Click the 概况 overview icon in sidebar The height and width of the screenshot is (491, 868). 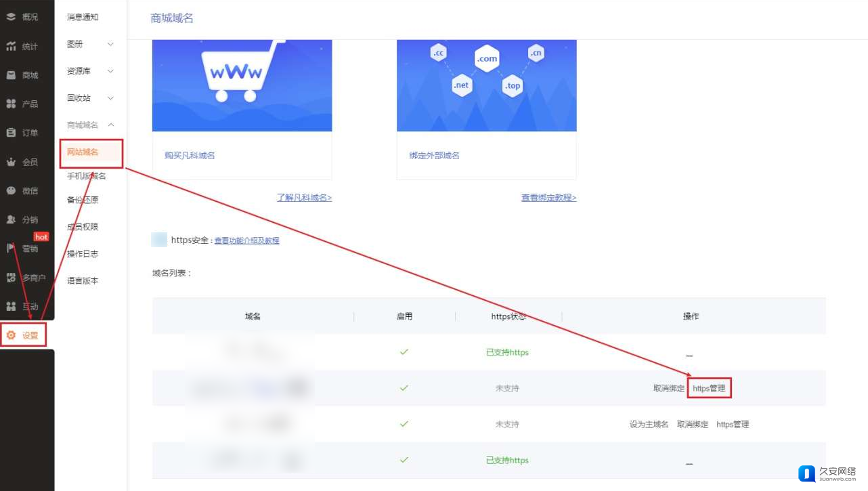[11, 17]
